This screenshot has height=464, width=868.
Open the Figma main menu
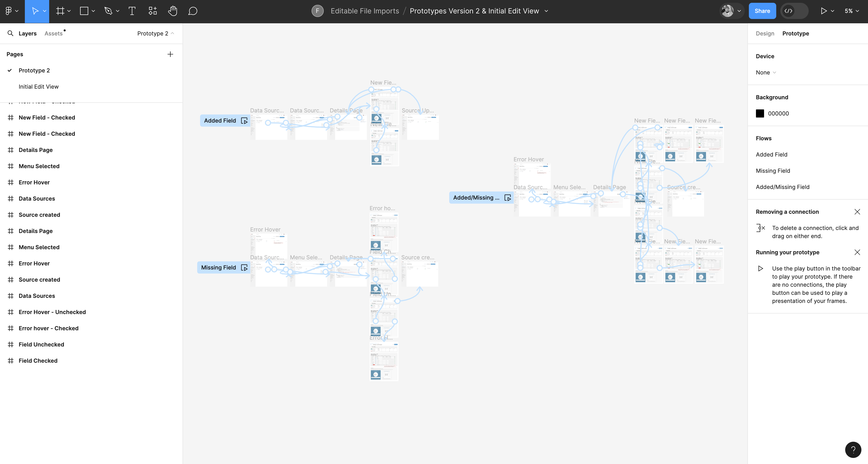(11, 11)
